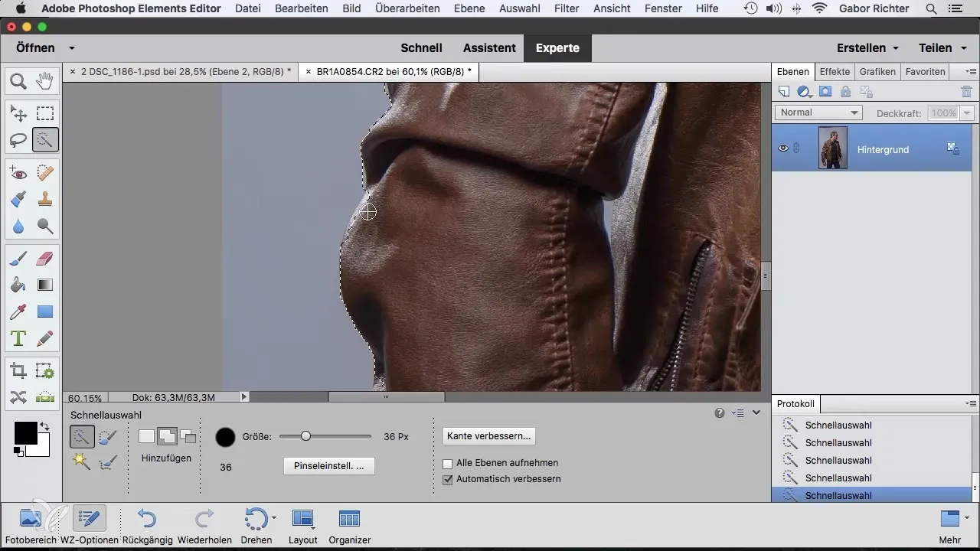Swap foreground and background colors
Viewport: 980px width, 551px height.
click(44, 426)
